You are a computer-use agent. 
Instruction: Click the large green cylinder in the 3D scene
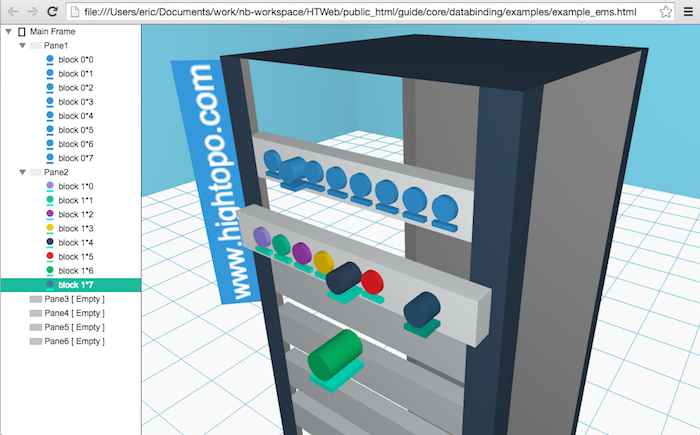[x=335, y=355]
